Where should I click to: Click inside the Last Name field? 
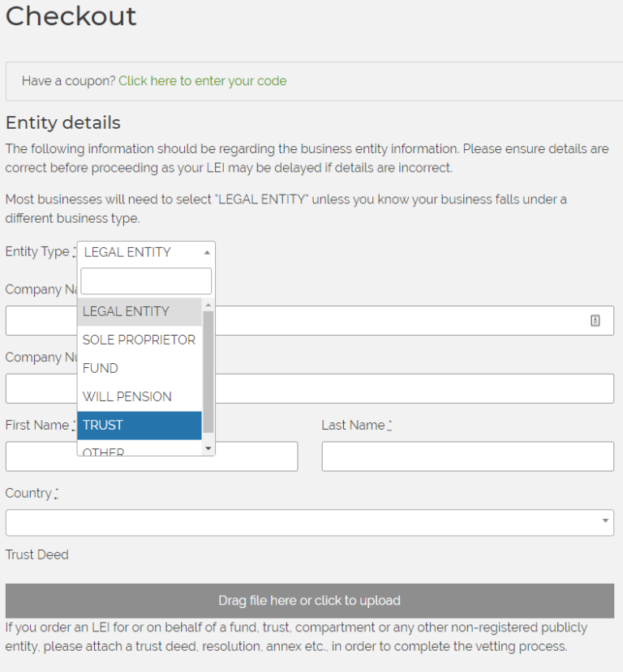click(x=467, y=456)
